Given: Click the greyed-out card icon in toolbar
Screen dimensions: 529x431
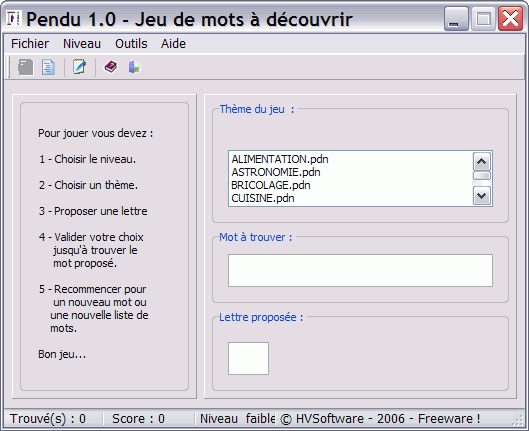Looking at the screenshot, I should 26,67.
